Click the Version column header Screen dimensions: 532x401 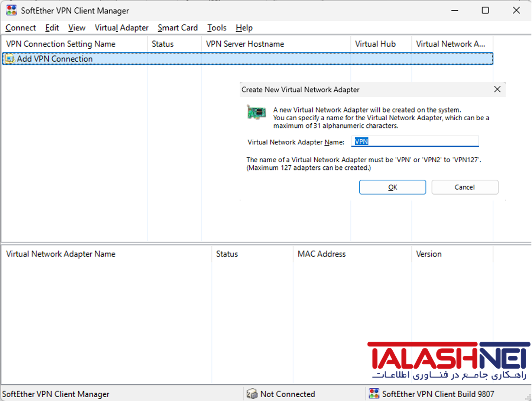[x=452, y=254]
